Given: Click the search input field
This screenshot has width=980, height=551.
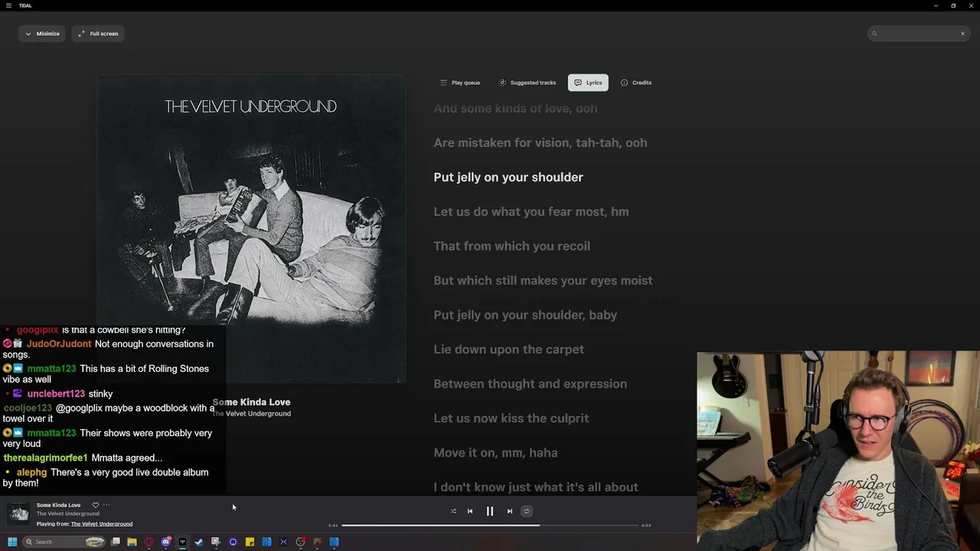Looking at the screenshot, I should coord(918,34).
